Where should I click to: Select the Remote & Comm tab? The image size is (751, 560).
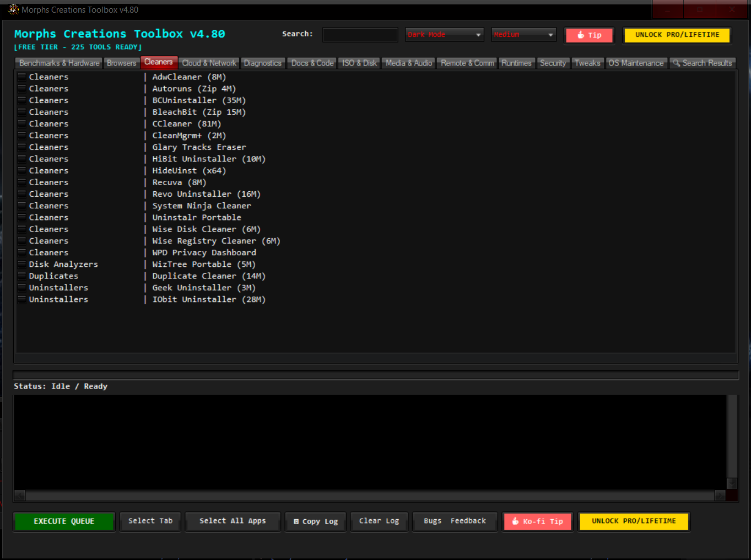tap(467, 63)
